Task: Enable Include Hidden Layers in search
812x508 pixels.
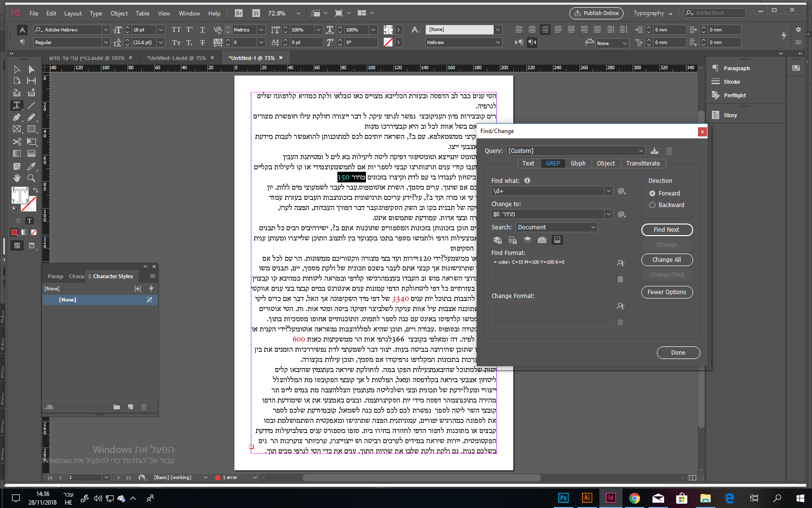Action: click(527, 239)
